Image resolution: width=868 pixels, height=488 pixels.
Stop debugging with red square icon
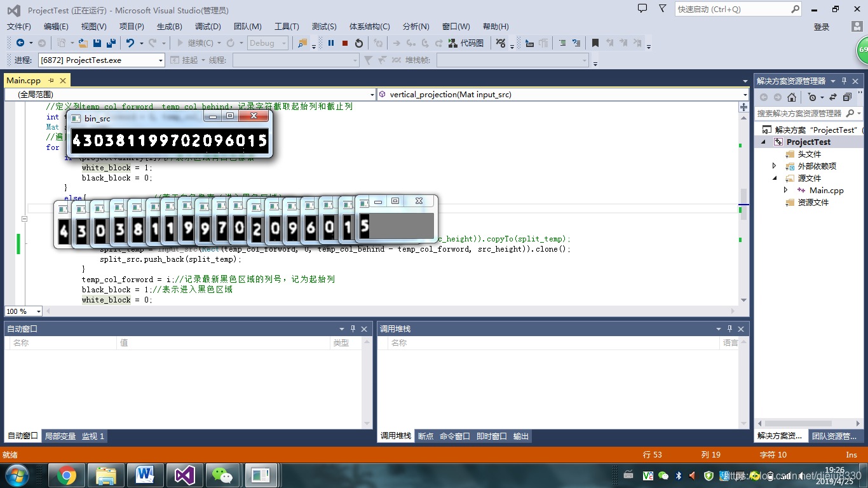click(x=345, y=43)
